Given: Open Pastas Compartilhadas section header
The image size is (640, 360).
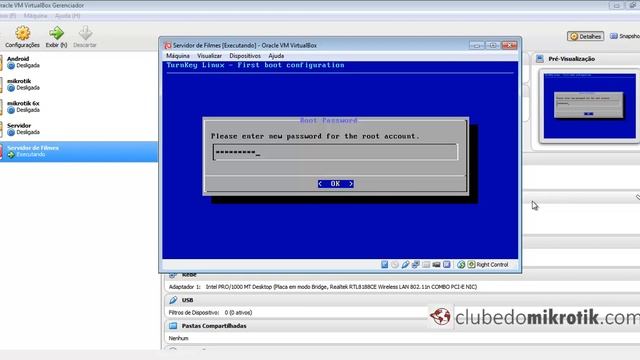Looking at the screenshot, I should pos(214,326).
